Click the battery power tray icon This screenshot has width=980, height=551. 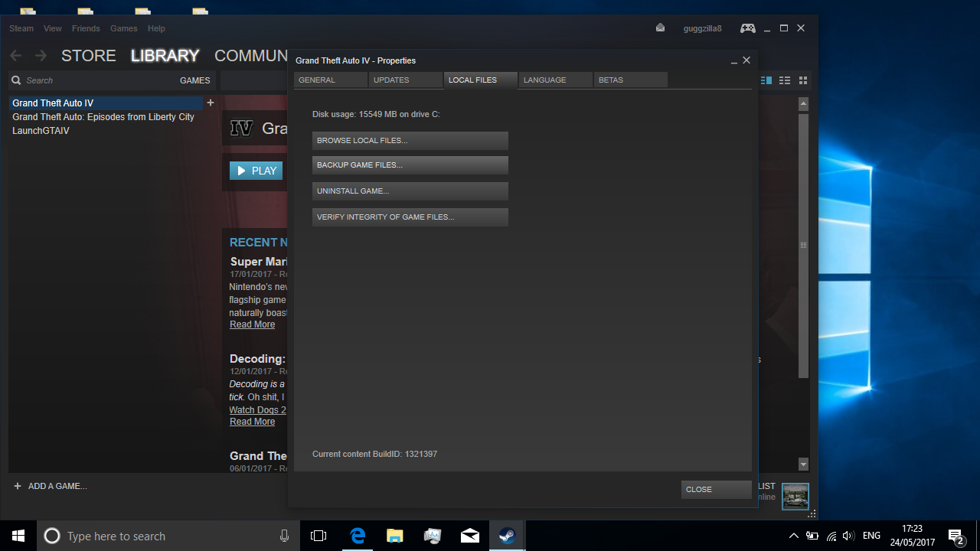point(812,536)
